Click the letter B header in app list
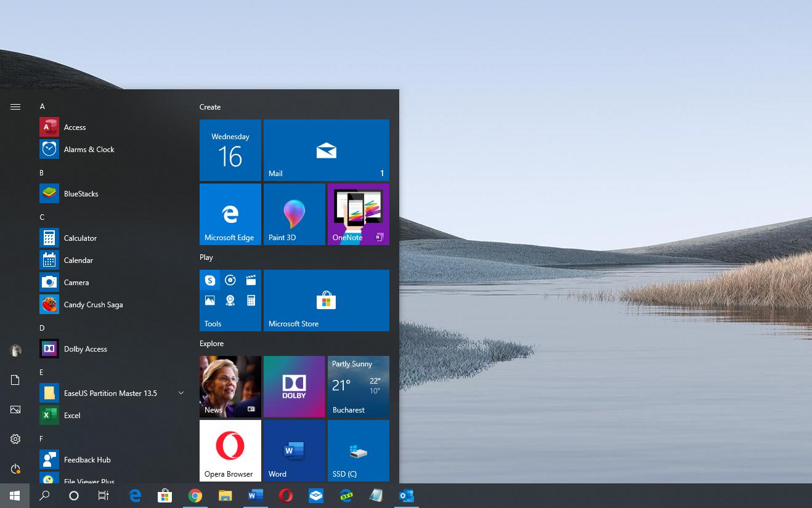The width and height of the screenshot is (812, 508). pyautogui.click(x=42, y=173)
